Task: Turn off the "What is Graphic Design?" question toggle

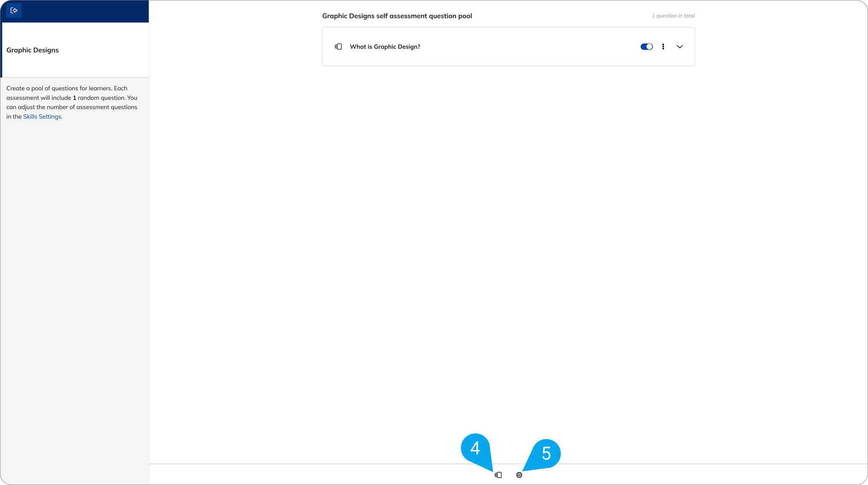Action: pyautogui.click(x=646, y=46)
